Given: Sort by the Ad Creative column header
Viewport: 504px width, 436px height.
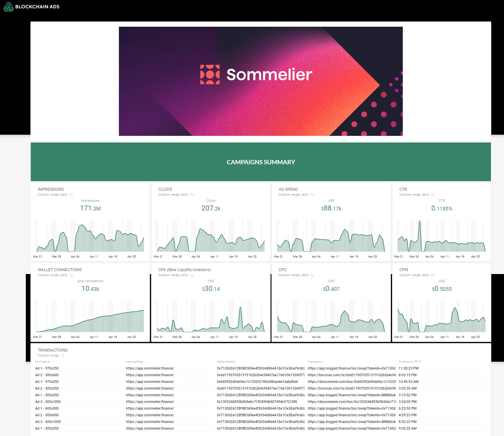Looking at the screenshot, I should 42,362.
